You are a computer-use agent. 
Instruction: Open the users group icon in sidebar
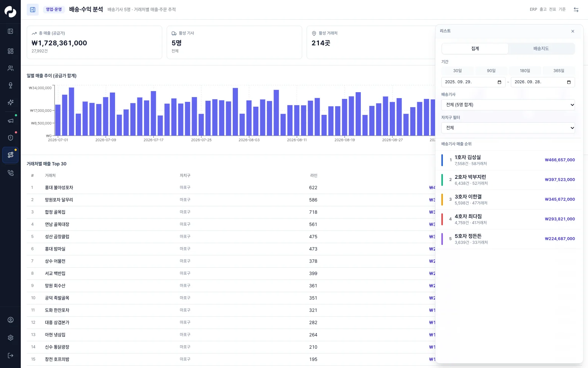point(10,68)
